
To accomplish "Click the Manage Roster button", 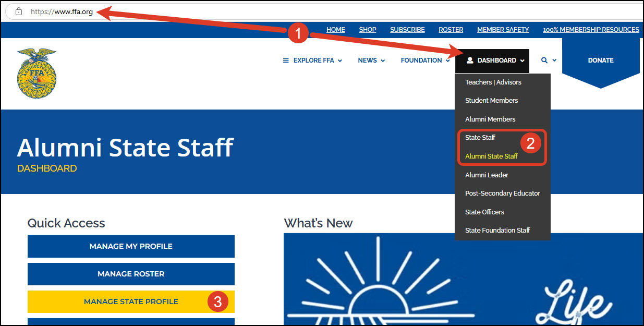I will click(131, 274).
